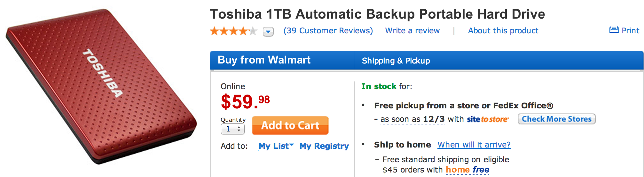
Task: Click the orange star rating
Action: pyautogui.click(x=233, y=31)
